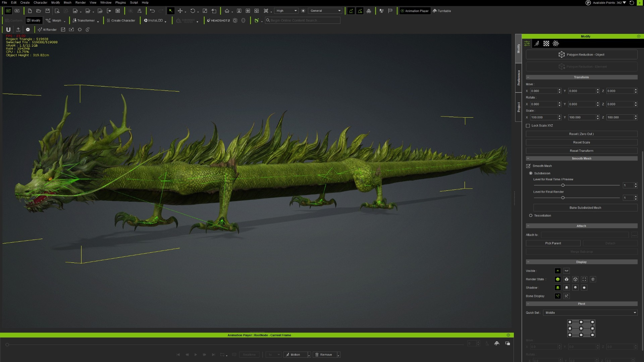644x362 pixels.
Task: Click Polygon Reduction - Object button
Action: point(582,55)
